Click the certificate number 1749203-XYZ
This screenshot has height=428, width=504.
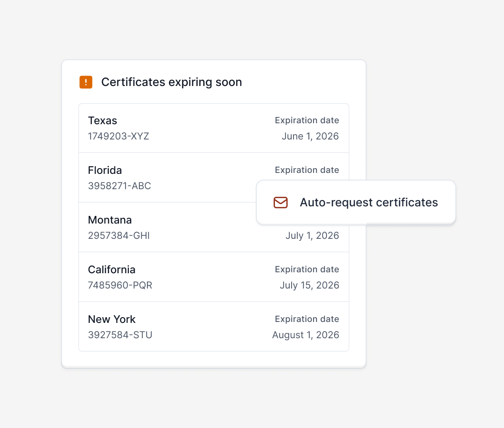(x=118, y=136)
